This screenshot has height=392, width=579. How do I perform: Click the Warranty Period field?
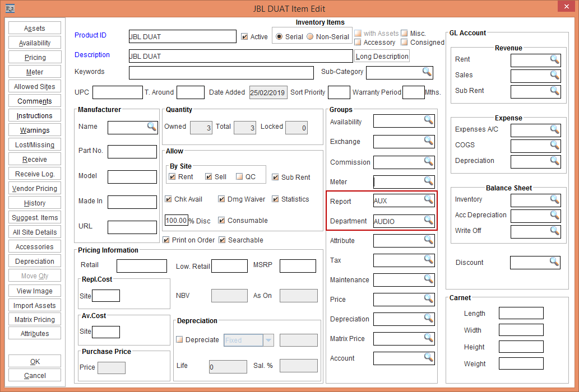tap(414, 92)
